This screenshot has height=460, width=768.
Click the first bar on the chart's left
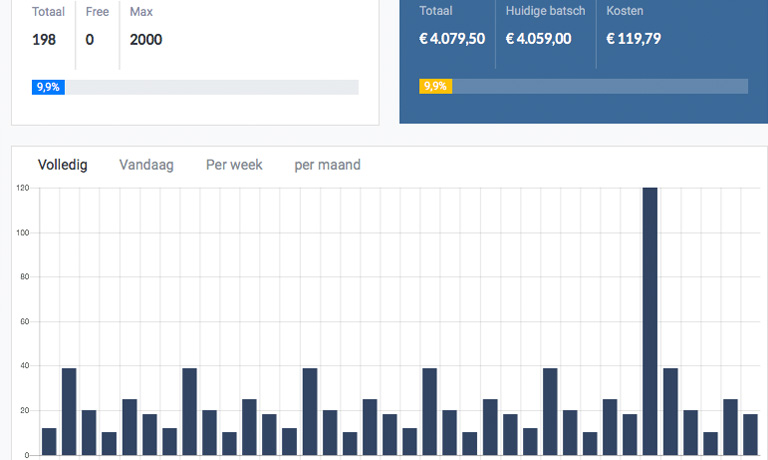[x=49, y=441]
